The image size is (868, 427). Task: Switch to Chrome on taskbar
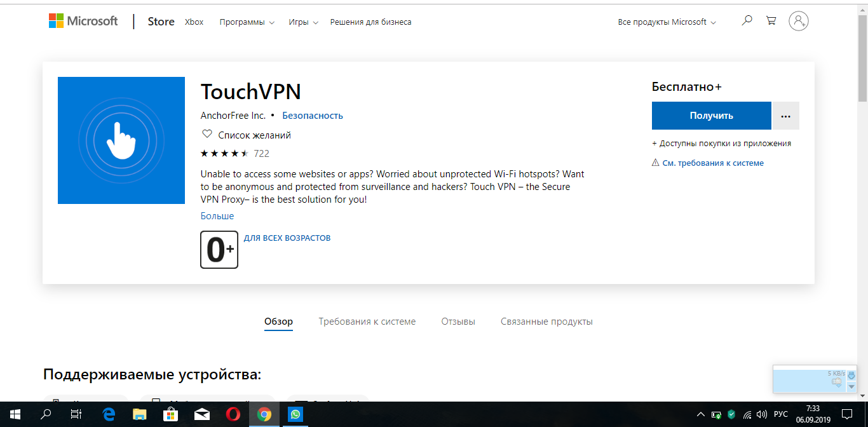pos(264,414)
